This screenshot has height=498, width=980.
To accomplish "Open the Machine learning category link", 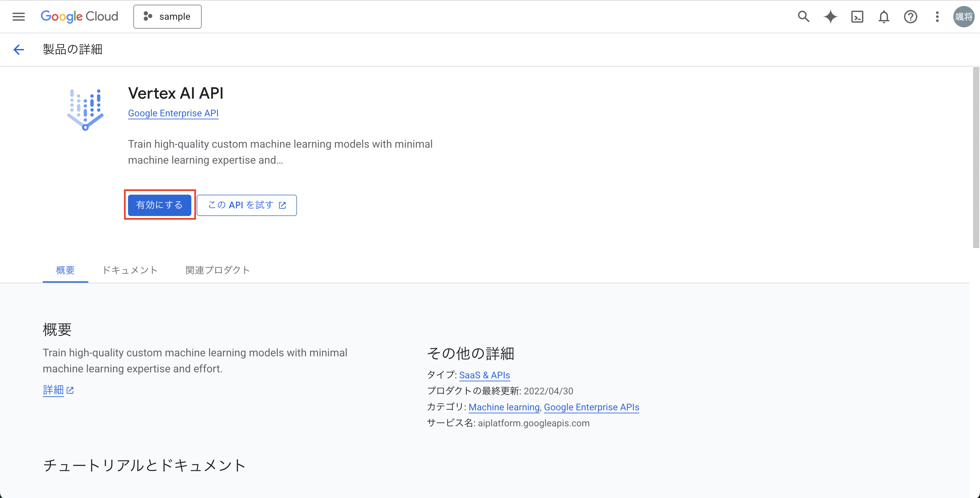I will (504, 407).
